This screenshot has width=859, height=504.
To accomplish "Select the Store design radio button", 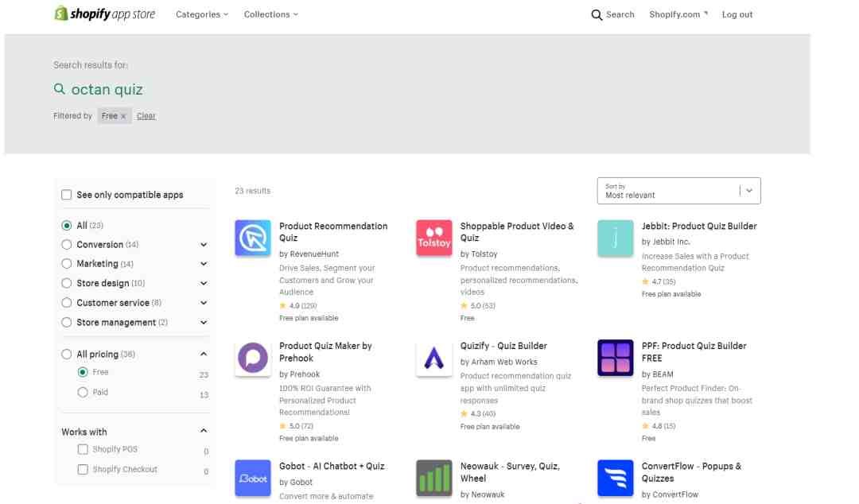I will click(66, 283).
